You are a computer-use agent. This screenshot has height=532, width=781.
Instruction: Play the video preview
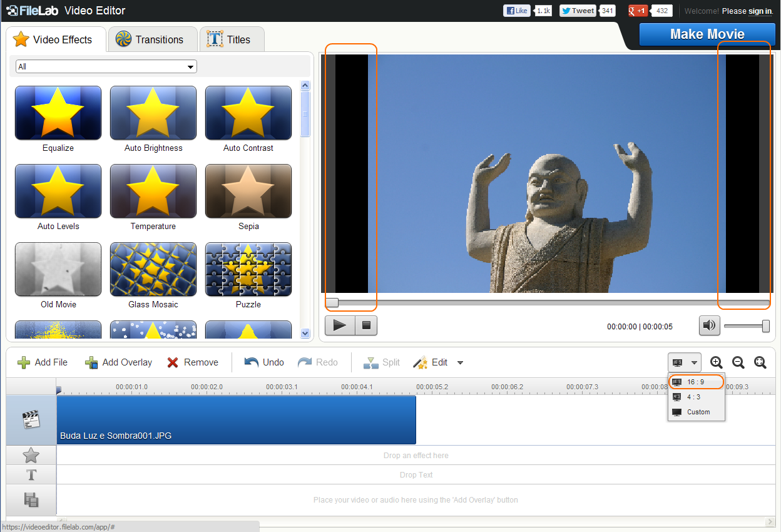coord(340,325)
